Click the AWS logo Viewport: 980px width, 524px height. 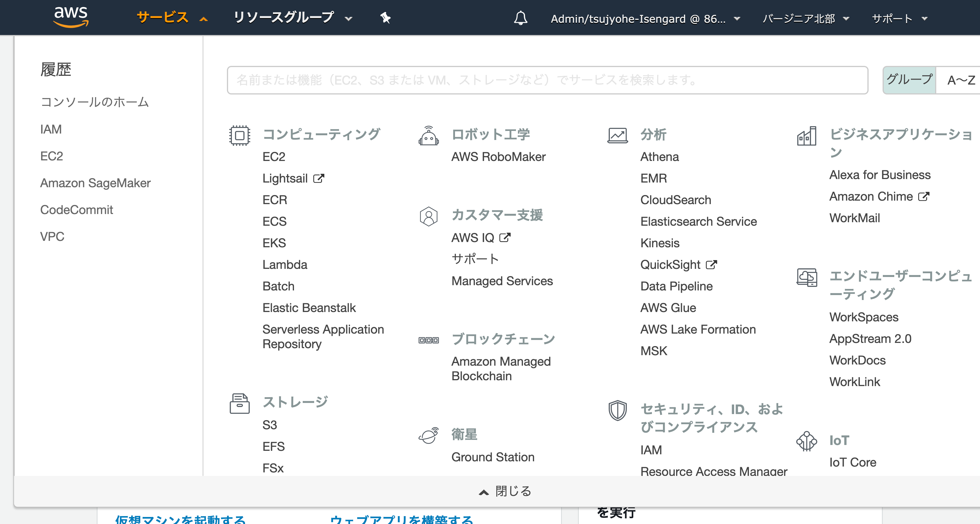(x=71, y=17)
